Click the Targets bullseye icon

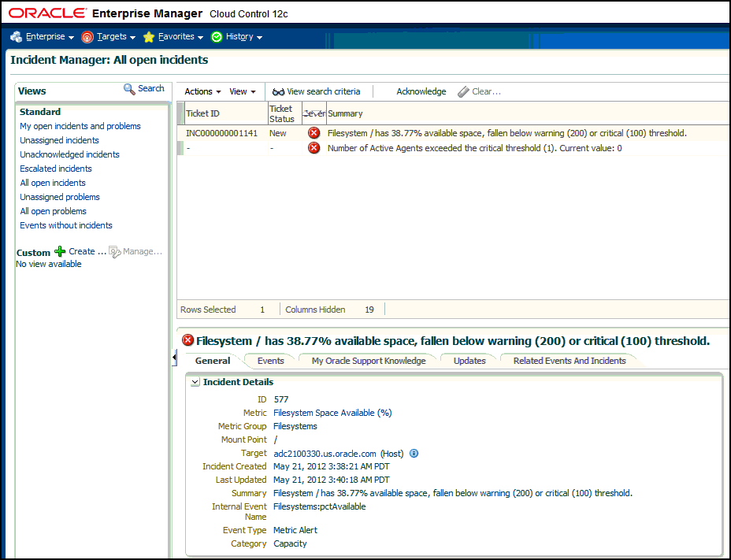87,37
